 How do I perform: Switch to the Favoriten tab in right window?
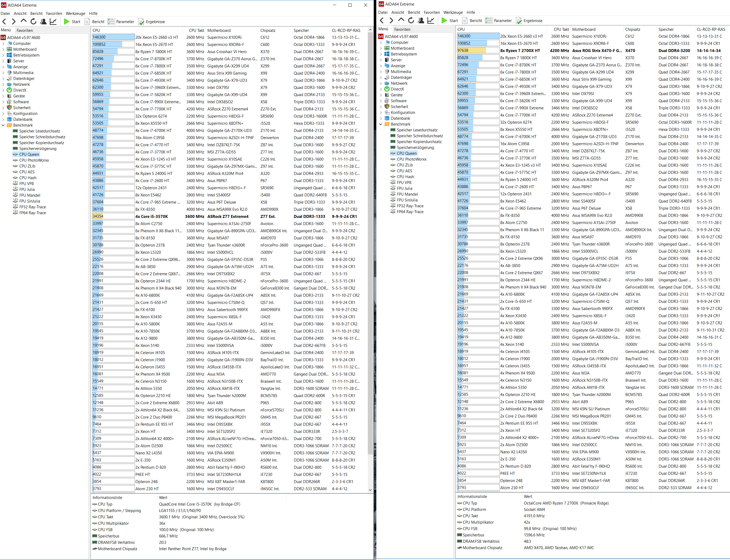402,29
